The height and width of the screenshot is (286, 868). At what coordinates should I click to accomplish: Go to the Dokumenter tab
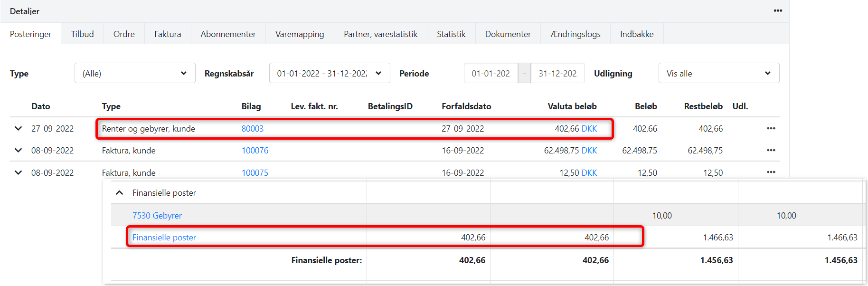(508, 34)
